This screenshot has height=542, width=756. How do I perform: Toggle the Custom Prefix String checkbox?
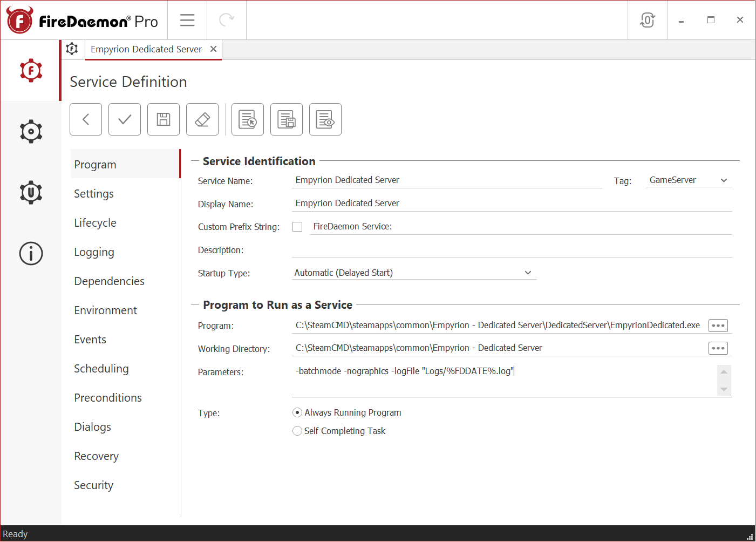point(297,227)
